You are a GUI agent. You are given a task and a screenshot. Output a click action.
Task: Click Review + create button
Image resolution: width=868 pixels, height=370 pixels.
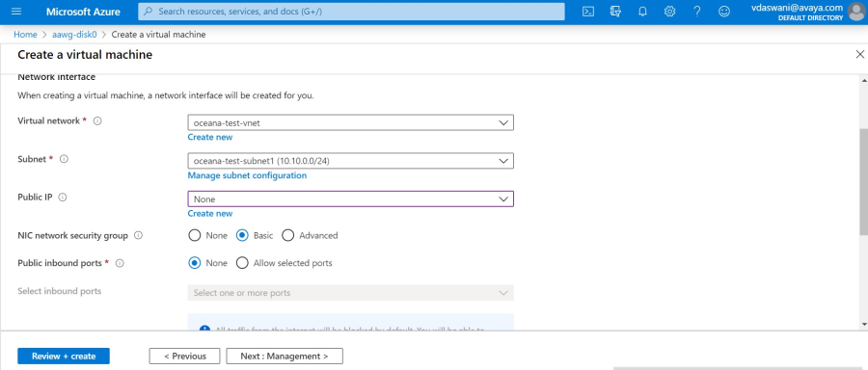coord(64,357)
